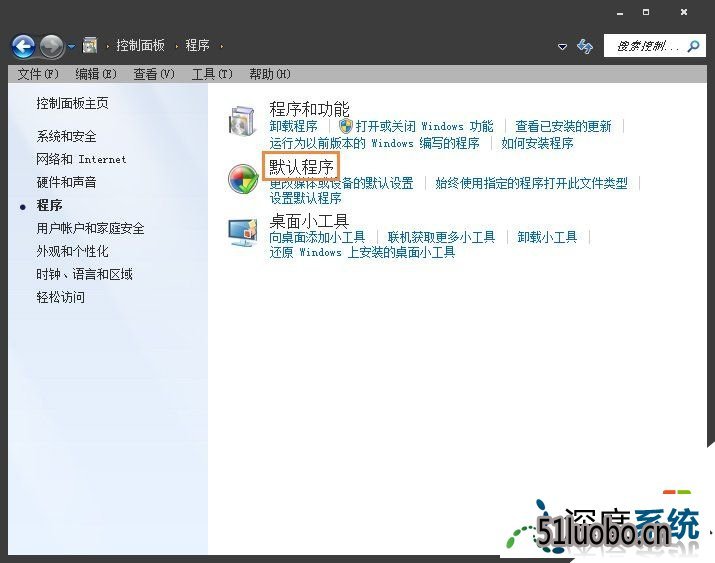
Task: Click 始终使用指定的程序打开此文件类型 link
Action: tap(531, 183)
